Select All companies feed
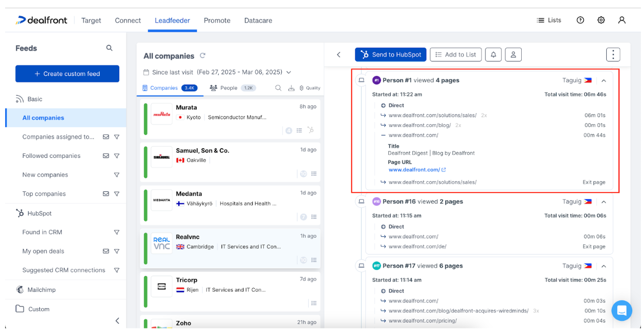Screen dimensions: 644x334 [66, 118]
